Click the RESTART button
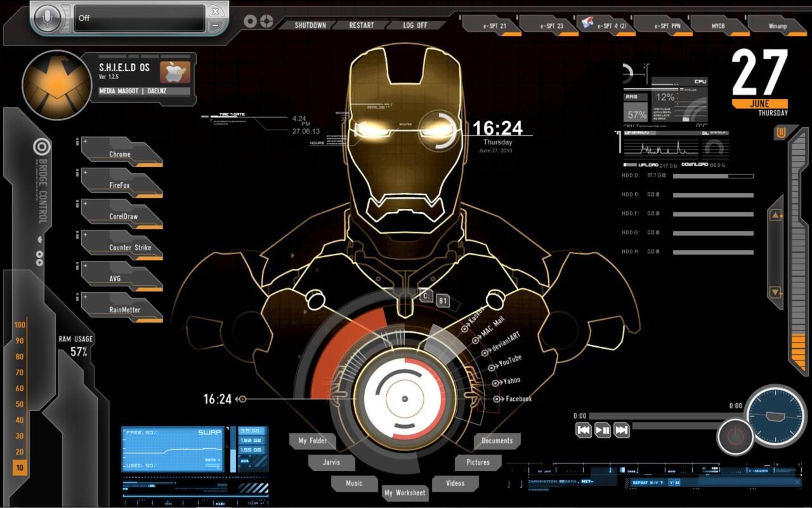The image size is (812, 508). click(362, 25)
